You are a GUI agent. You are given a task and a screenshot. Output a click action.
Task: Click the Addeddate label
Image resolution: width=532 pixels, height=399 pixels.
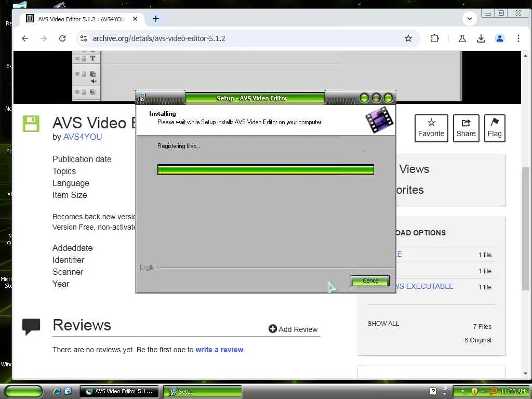(x=72, y=248)
